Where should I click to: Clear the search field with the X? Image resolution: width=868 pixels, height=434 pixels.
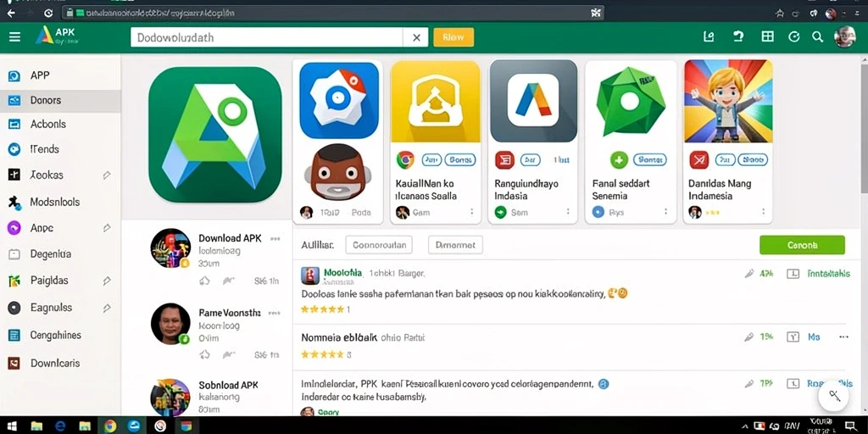tap(416, 37)
